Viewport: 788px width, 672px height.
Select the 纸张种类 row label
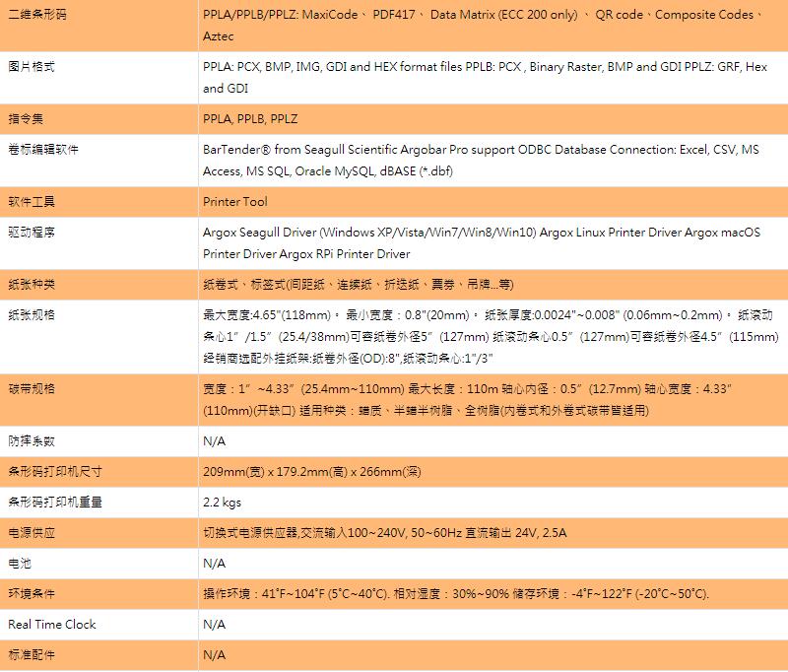pyautogui.click(x=32, y=284)
